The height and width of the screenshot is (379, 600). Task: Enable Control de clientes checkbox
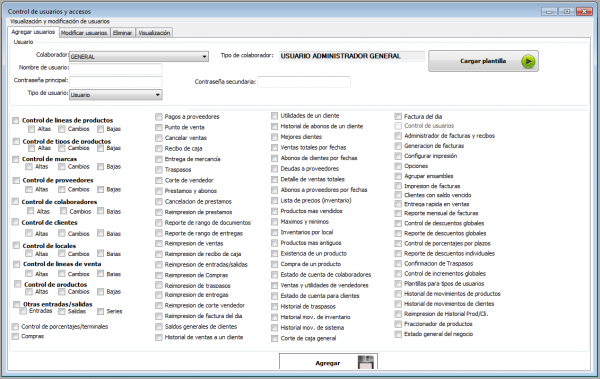[15, 222]
